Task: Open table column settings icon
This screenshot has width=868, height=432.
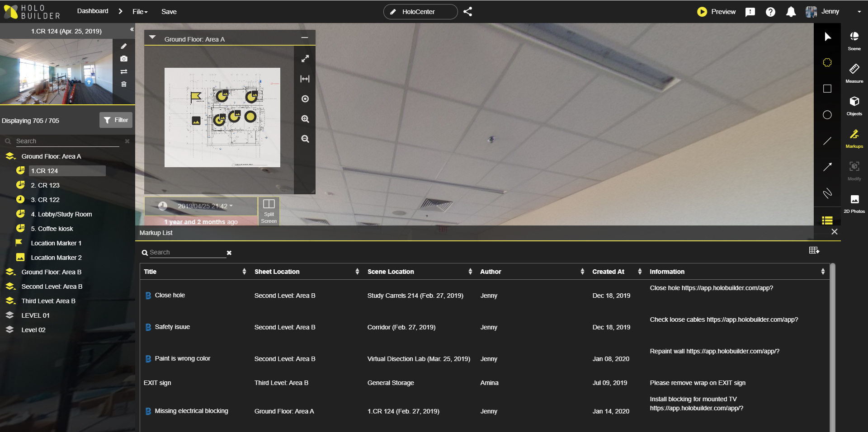Action: [814, 250]
